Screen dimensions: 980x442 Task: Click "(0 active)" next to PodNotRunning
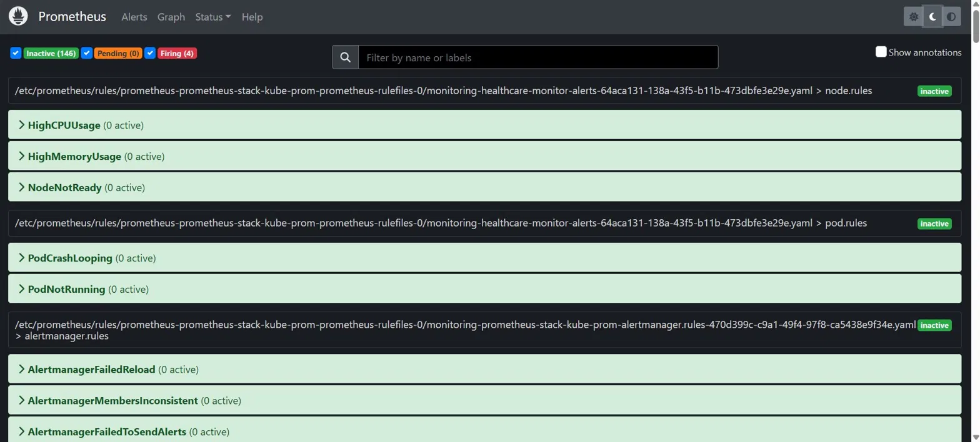[x=129, y=290]
